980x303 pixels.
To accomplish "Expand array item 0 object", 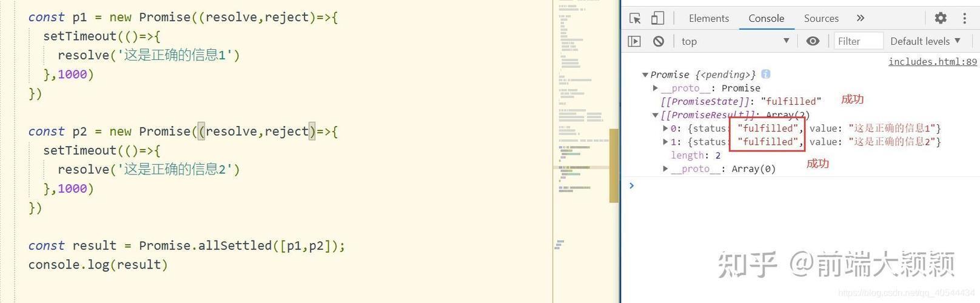I will coord(665,128).
